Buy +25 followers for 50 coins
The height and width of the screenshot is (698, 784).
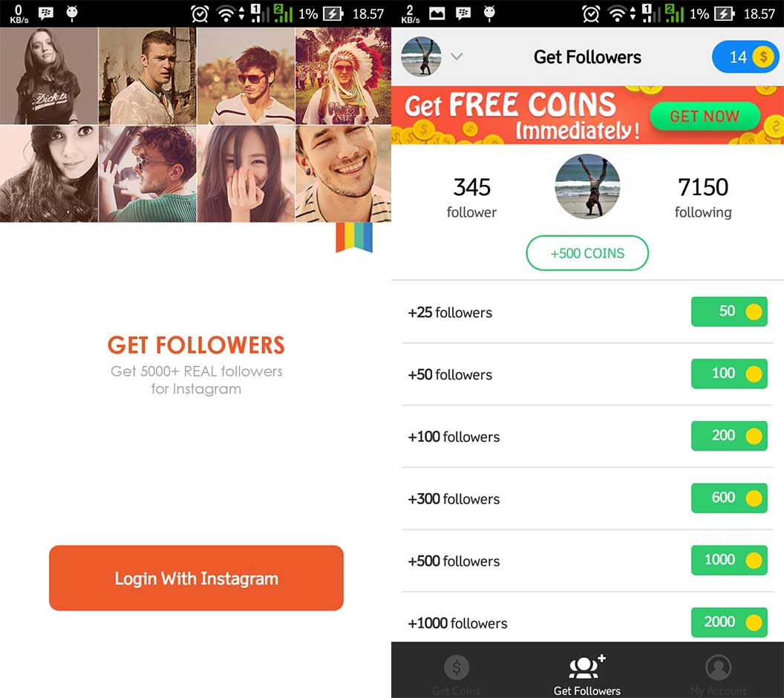pos(729,311)
